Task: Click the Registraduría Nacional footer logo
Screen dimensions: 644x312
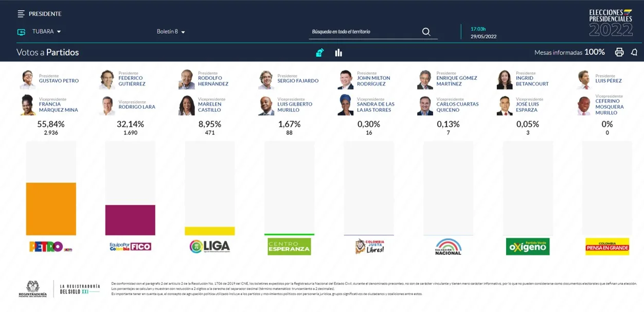Action: 32,288
